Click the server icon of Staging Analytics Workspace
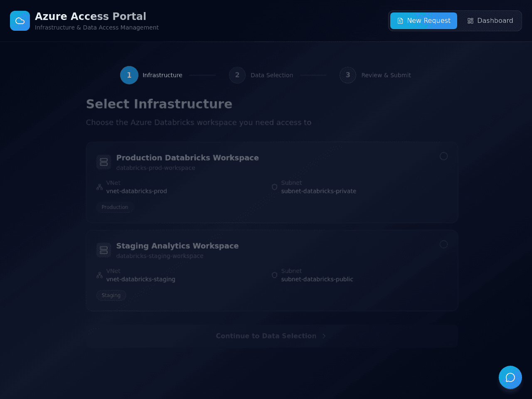532x399 pixels. pos(104,250)
